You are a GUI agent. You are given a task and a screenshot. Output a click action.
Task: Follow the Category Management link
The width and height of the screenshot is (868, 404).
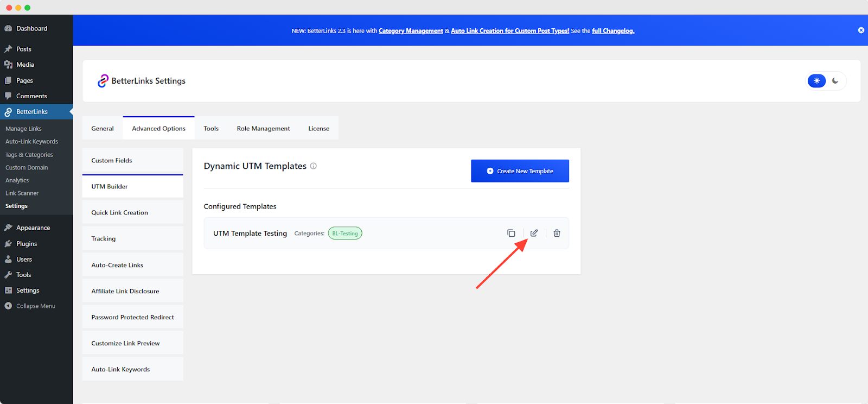click(x=411, y=31)
